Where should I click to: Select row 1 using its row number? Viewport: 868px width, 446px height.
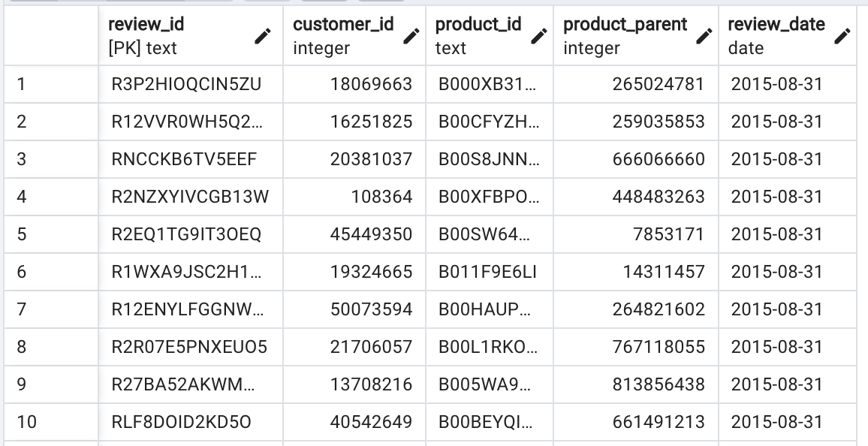pyautogui.click(x=49, y=84)
